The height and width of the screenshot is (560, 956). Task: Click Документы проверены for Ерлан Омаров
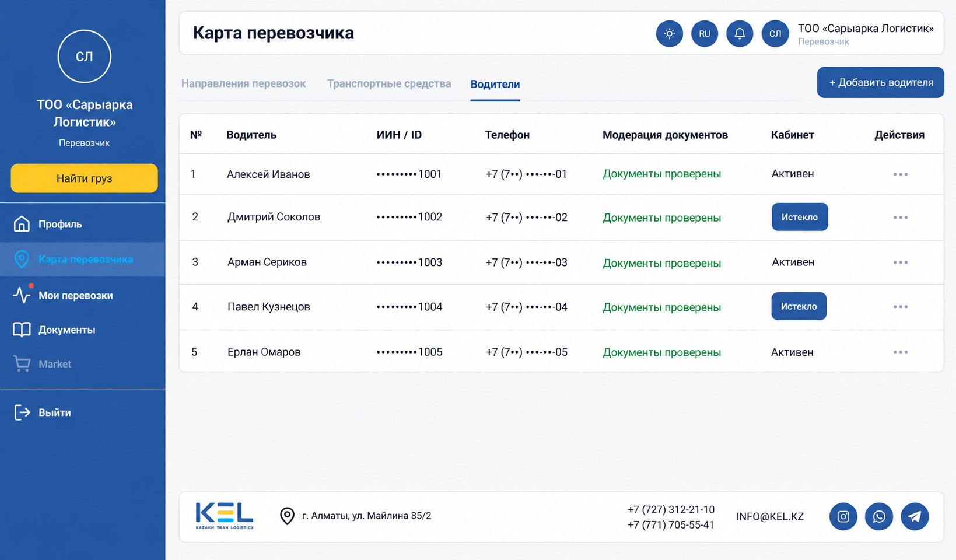[x=662, y=352]
